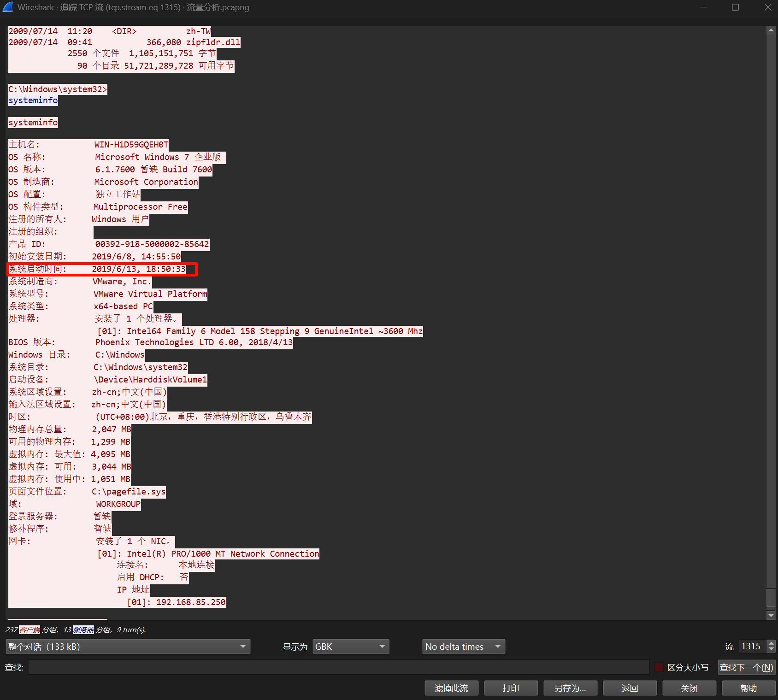Click the hostname WIN-H1D59GQEH0T
Screen dimensions: 778x700
131,145
